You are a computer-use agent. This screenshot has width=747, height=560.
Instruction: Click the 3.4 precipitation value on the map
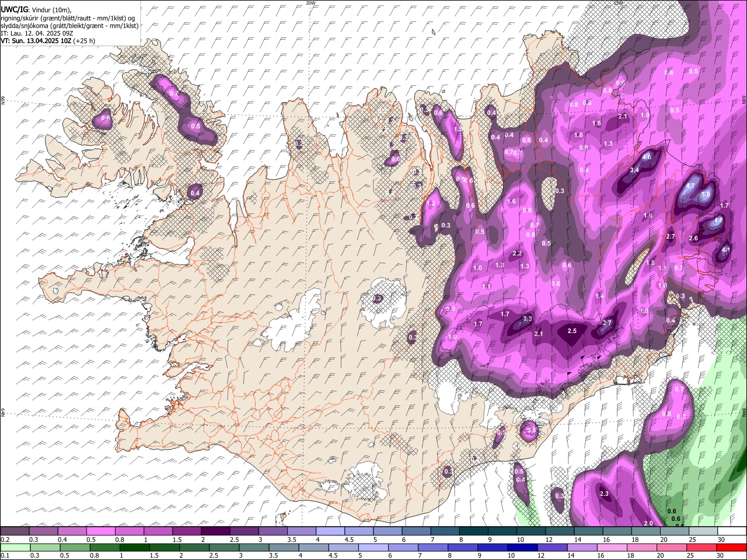pos(635,170)
